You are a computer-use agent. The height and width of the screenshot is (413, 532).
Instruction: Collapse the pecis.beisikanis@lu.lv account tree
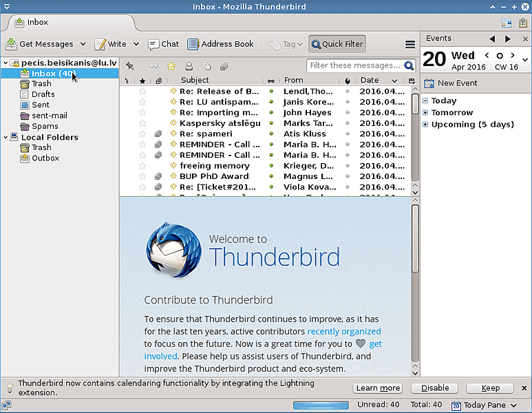[x=6, y=63]
